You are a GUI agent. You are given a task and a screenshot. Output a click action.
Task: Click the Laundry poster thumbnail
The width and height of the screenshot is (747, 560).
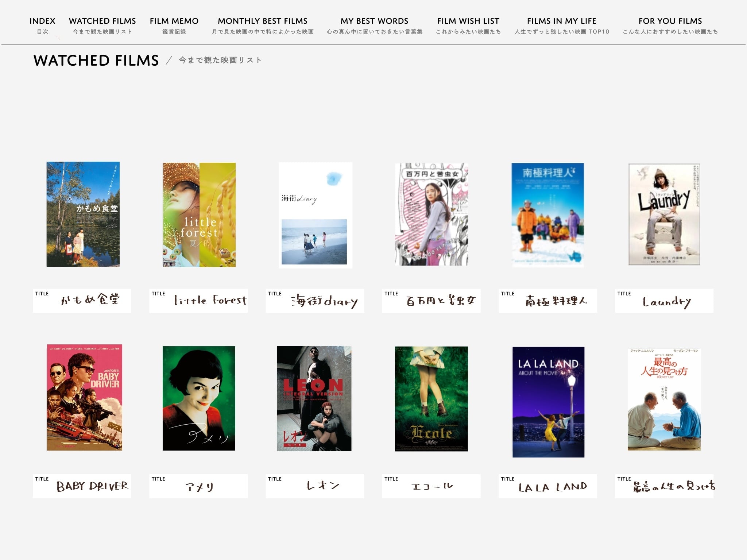pos(664,215)
